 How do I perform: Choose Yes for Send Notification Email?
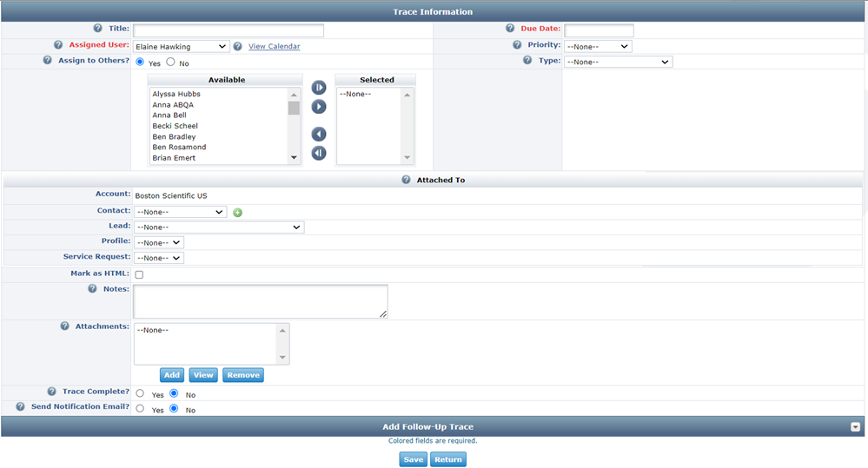(140, 409)
